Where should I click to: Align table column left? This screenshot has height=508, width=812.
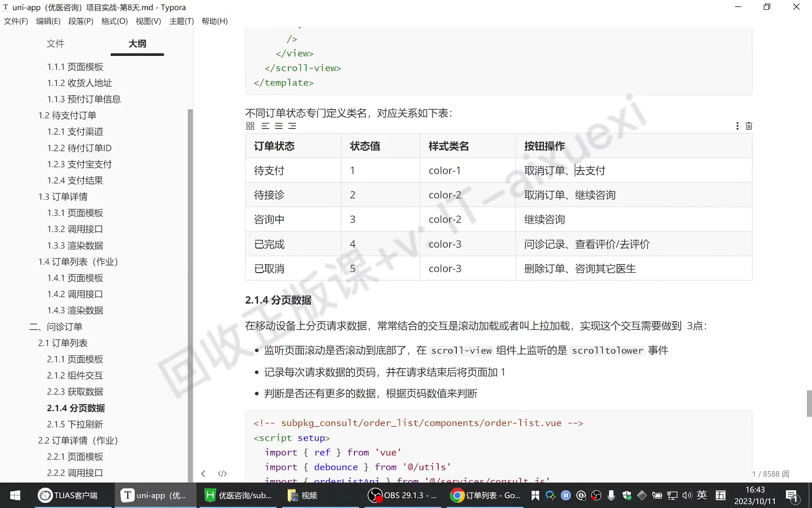pos(265,126)
